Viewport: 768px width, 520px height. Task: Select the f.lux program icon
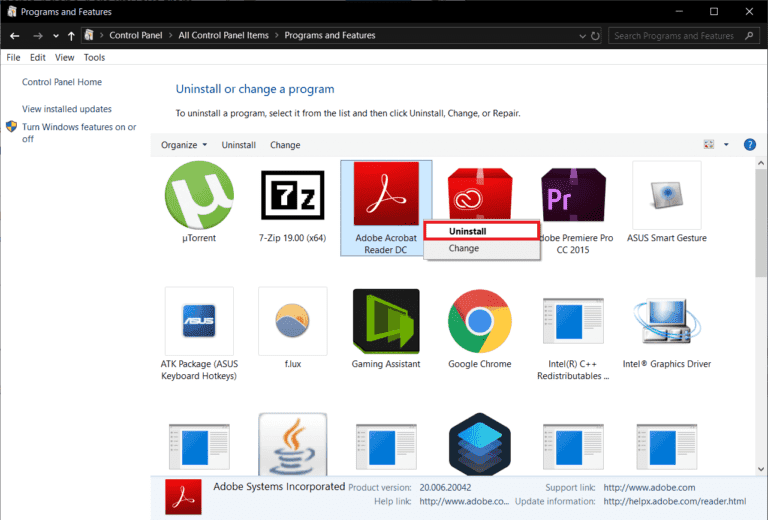(292, 322)
